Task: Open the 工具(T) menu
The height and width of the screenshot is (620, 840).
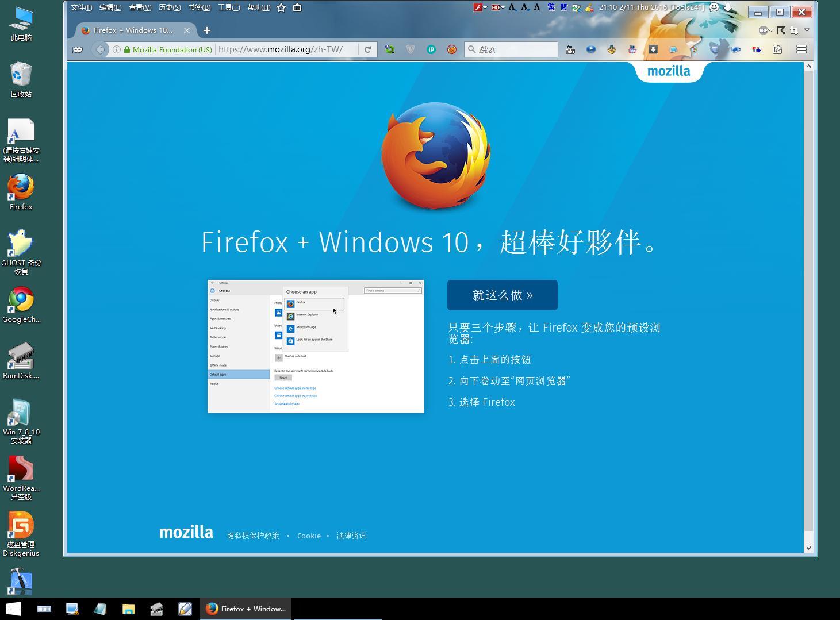Action: pyautogui.click(x=229, y=7)
